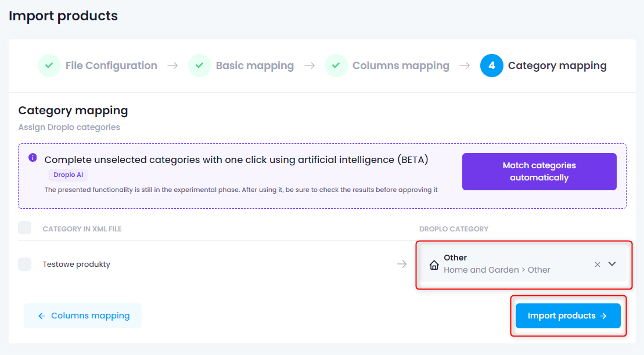
Task: Click the purple info icon in AI banner
Action: (33, 158)
